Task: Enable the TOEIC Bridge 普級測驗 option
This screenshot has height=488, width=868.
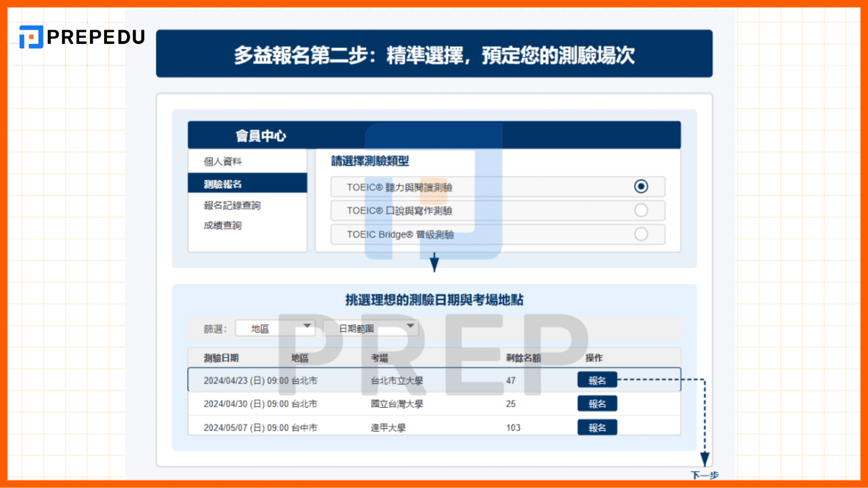Action: [x=642, y=234]
